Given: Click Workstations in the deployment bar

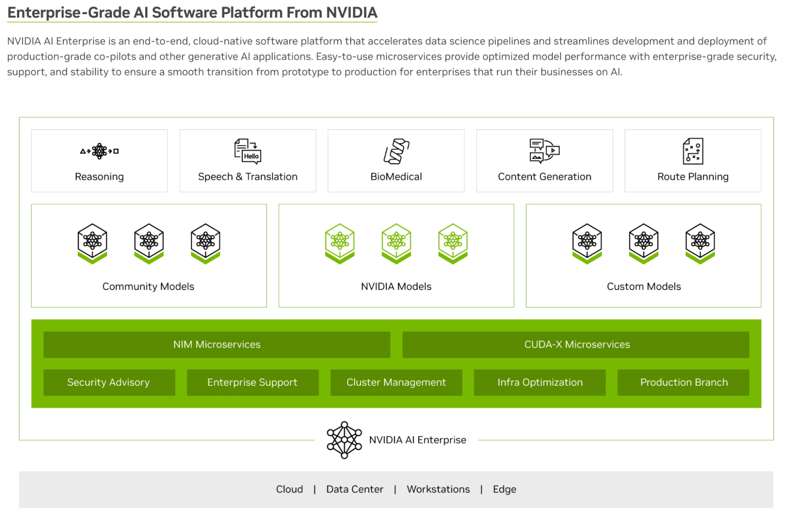Looking at the screenshot, I should tap(438, 489).
